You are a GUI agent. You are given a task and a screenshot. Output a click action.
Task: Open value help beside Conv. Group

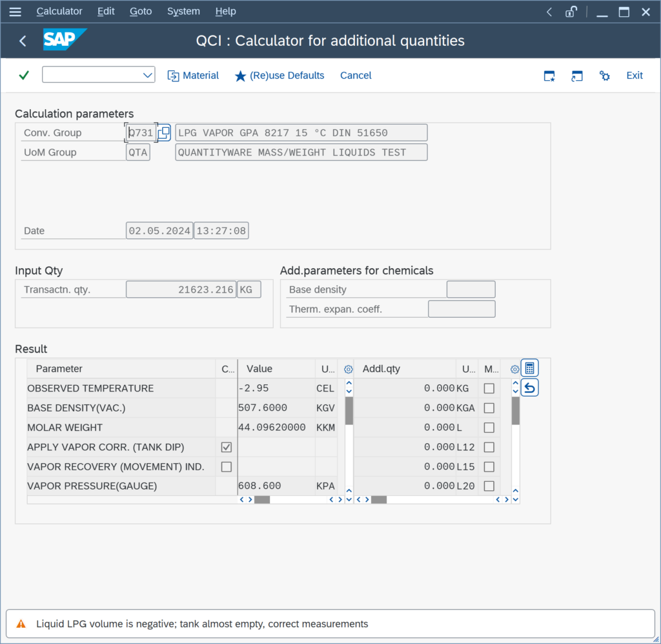coord(164,132)
